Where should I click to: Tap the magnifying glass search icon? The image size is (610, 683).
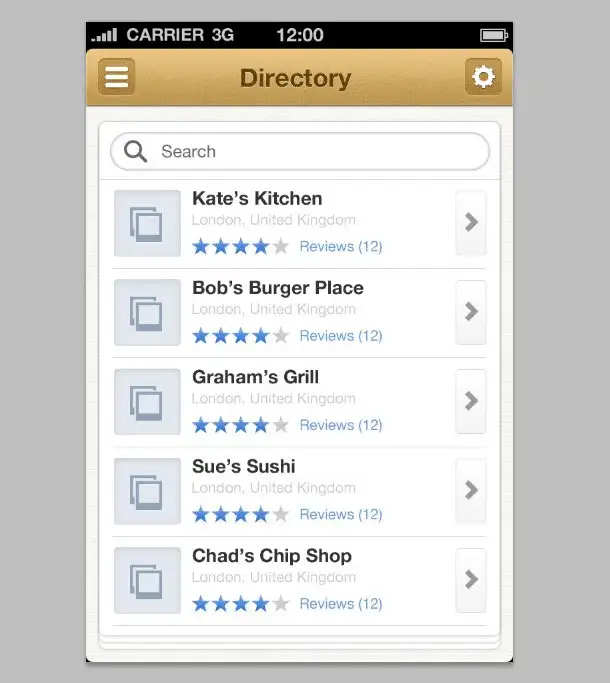135,152
